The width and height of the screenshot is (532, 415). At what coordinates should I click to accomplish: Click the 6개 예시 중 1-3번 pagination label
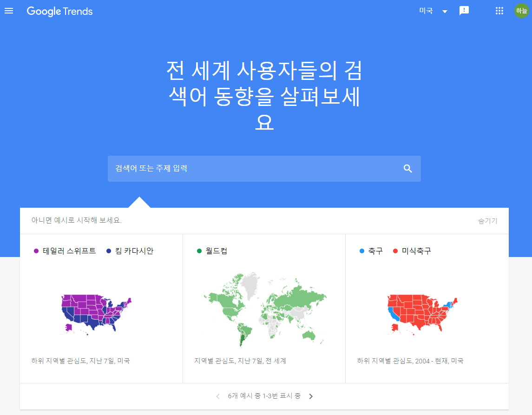pyautogui.click(x=264, y=396)
